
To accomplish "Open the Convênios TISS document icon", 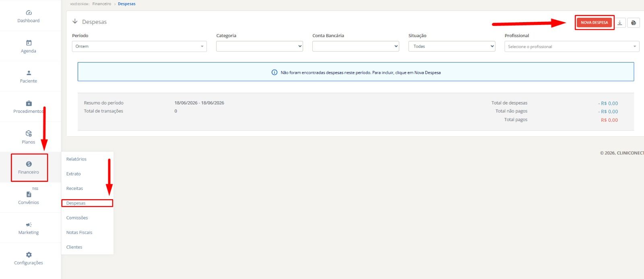I will pos(29,194).
